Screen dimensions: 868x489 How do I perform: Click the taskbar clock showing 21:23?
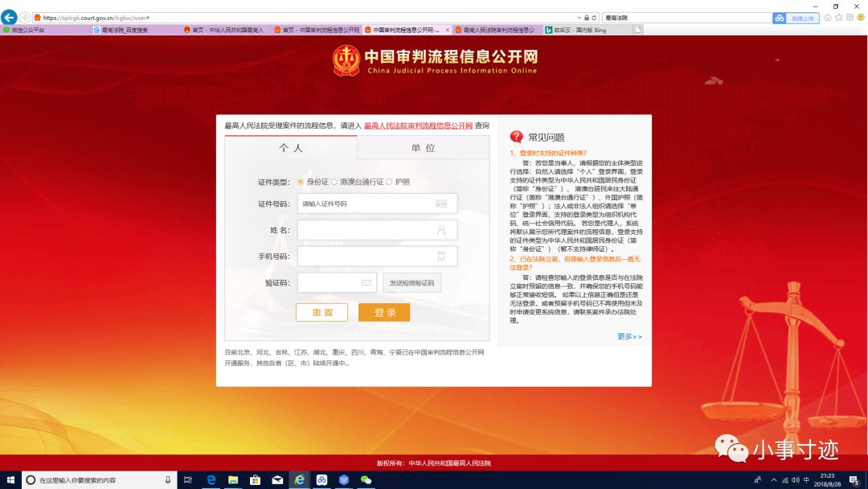827,480
